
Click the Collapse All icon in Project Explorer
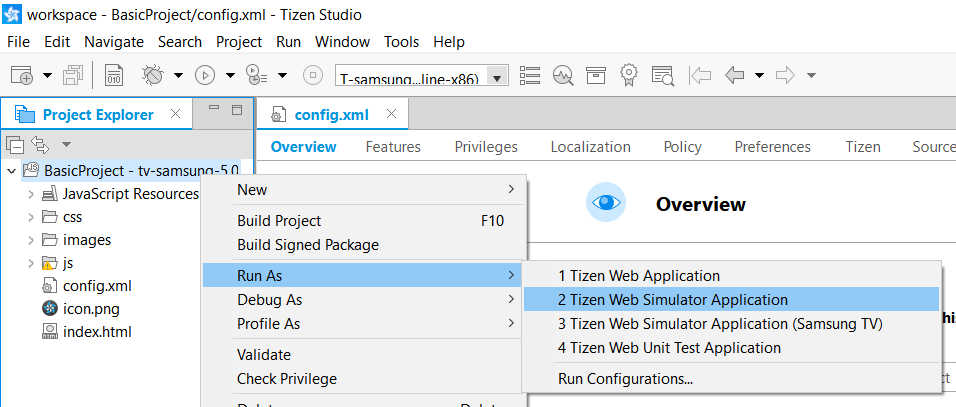[x=15, y=144]
